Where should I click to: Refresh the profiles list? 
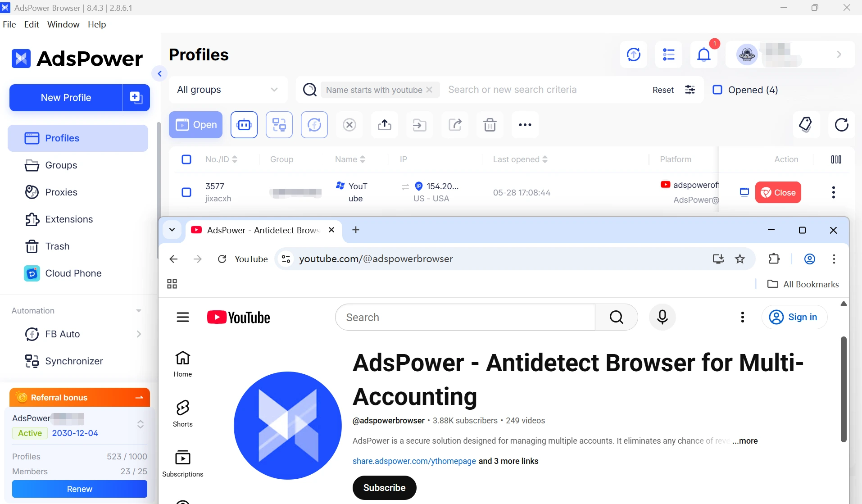pyautogui.click(x=841, y=125)
